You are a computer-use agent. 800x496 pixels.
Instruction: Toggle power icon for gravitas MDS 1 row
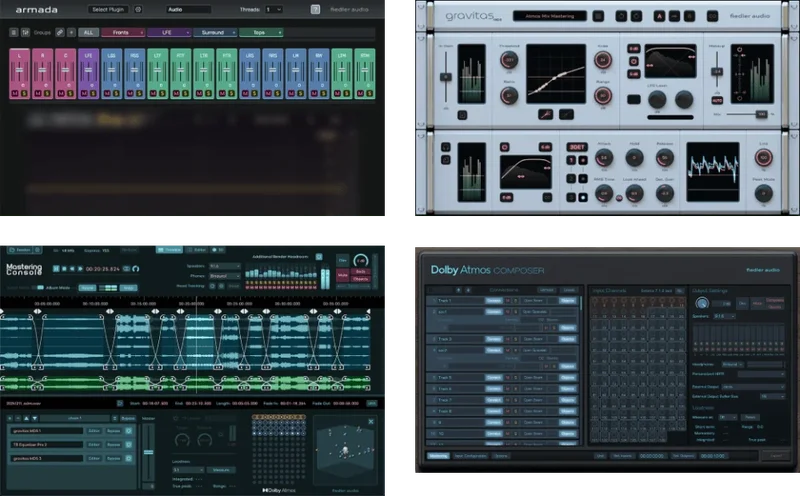129,431
